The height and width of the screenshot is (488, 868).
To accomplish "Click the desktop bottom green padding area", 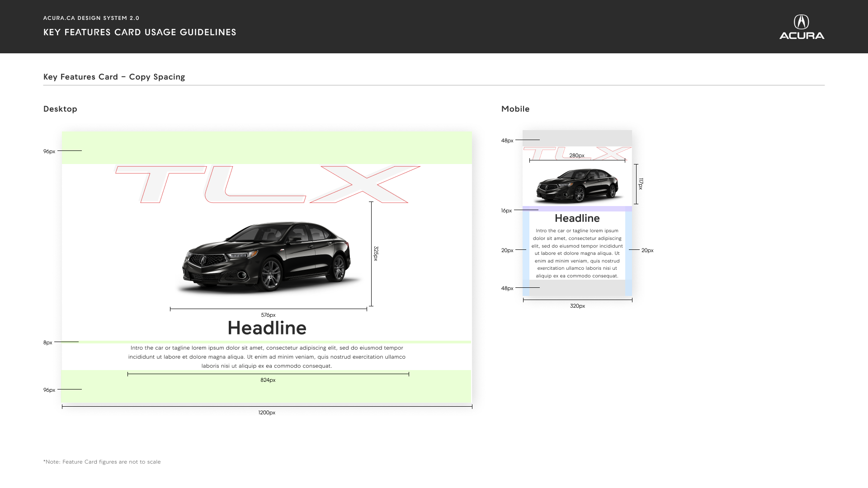I will coord(267,386).
